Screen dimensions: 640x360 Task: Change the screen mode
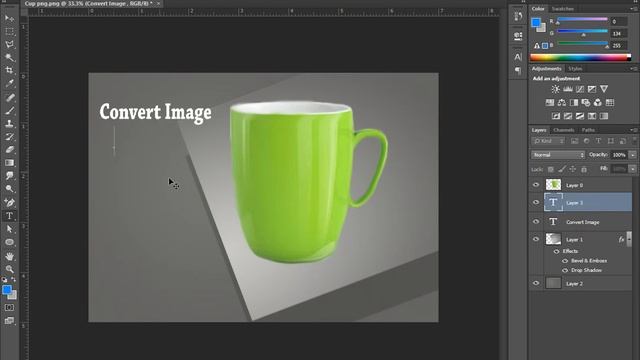point(9,320)
